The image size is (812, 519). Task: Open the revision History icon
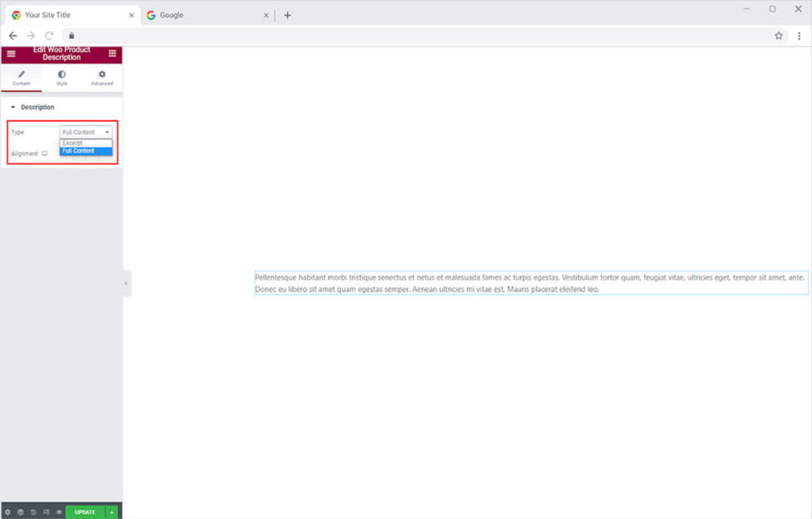pos(33,512)
